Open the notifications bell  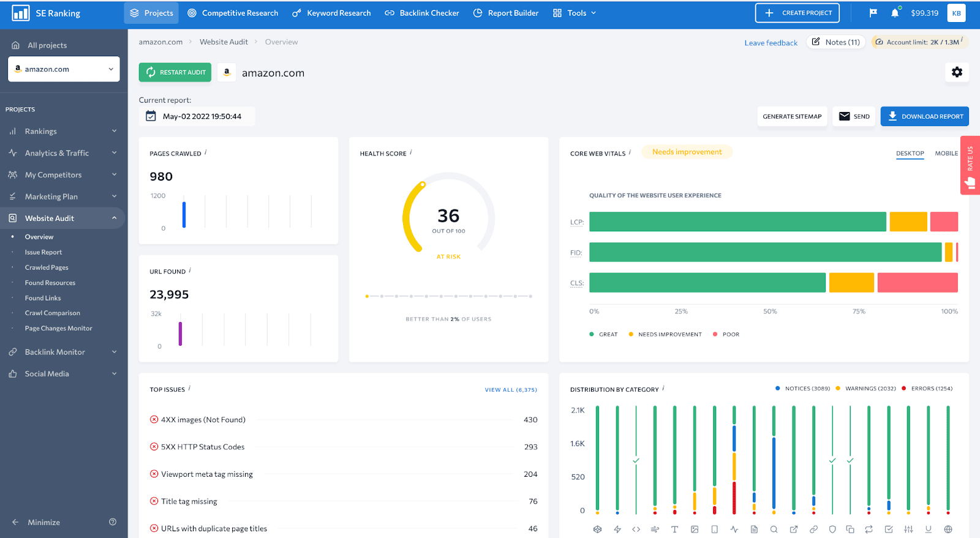pyautogui.click(x=895, y=13)
